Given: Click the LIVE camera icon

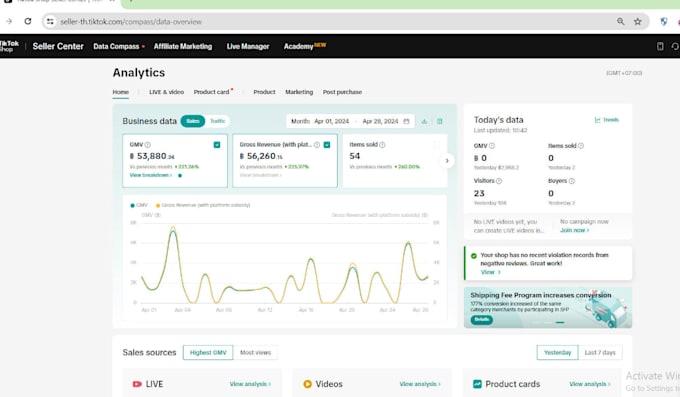Looking at the screenshot, I should [137, 384].
